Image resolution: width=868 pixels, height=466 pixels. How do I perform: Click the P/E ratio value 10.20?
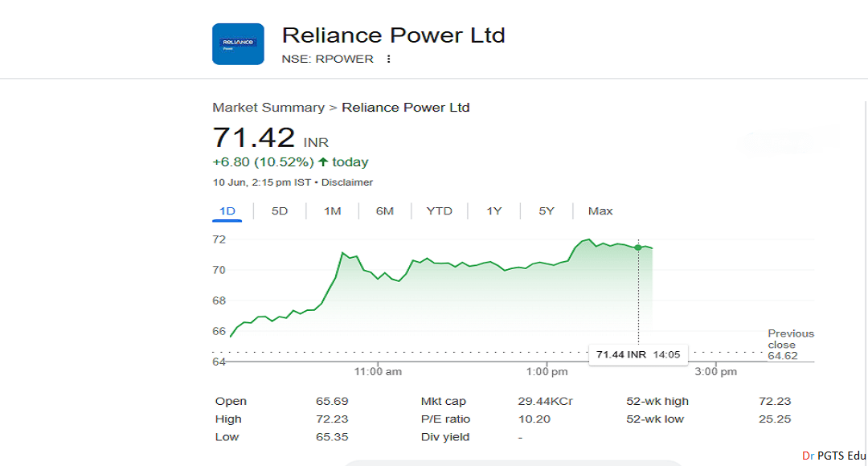[534, 419]
